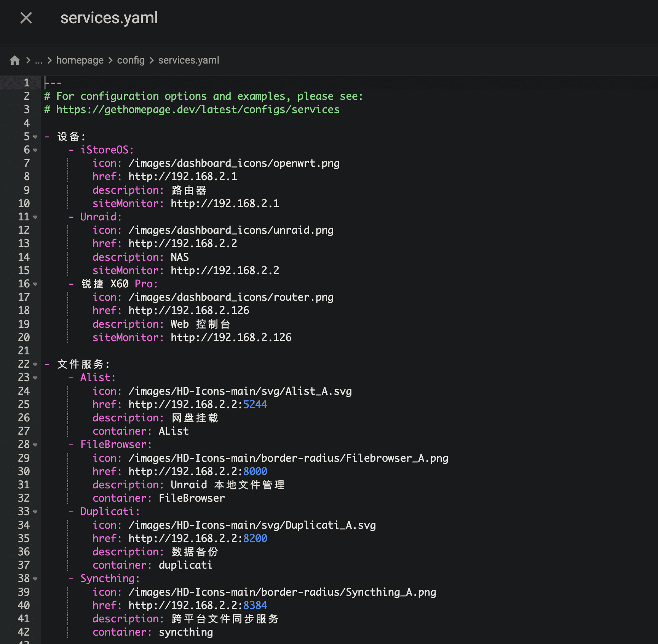658x644 pixels.
Task: Click the port 8384 in Syncthing href
Action: pos(255,605)
